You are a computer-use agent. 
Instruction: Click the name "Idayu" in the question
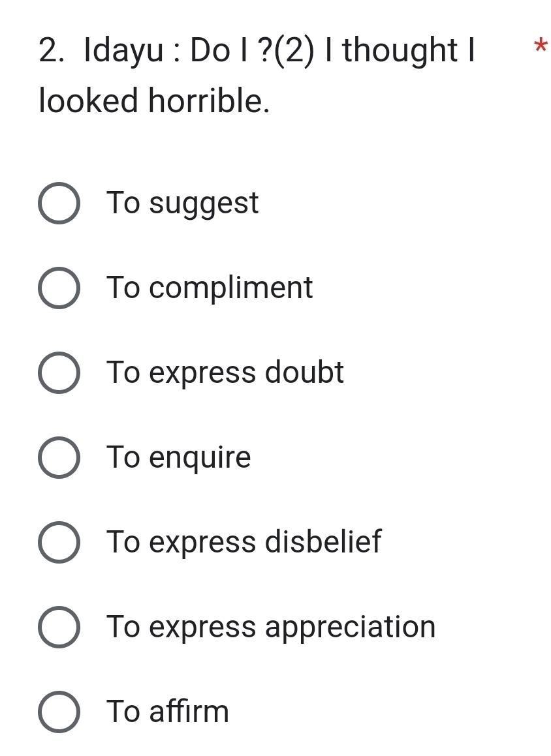[124, 51]
